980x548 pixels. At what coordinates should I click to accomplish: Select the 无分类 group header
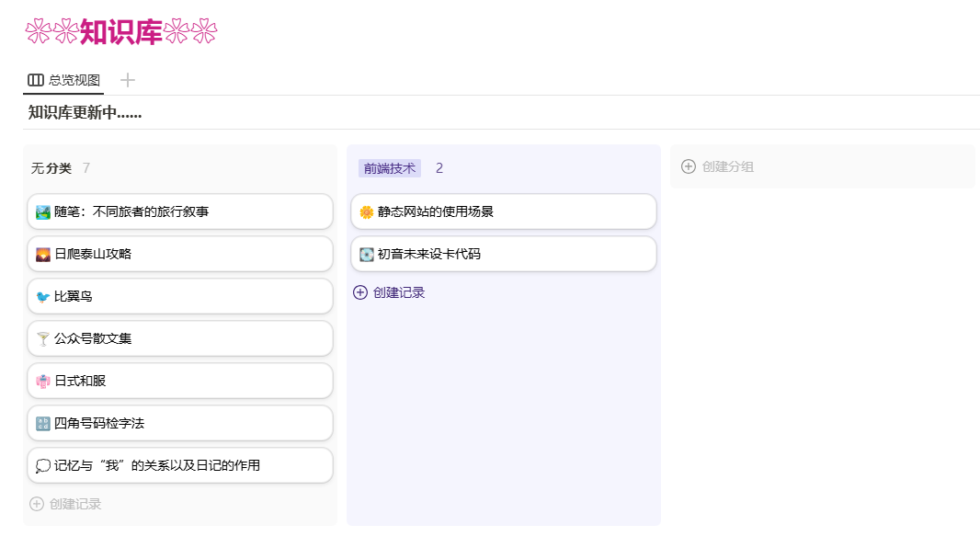(51, 168)
